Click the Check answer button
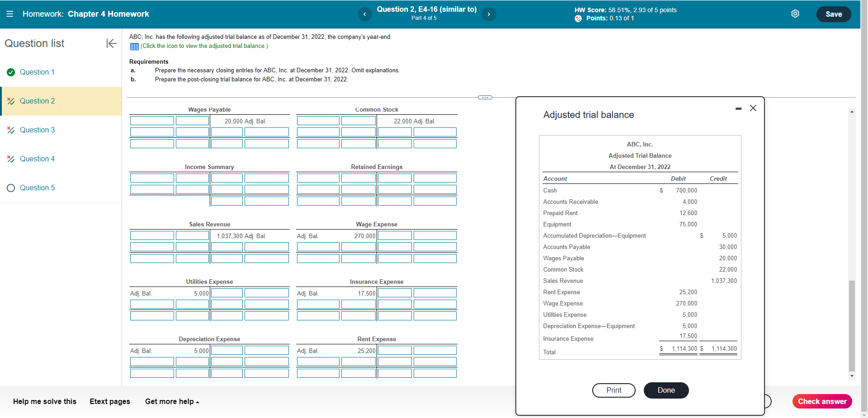The width and height of the screenshot is (868, 418). point(822,401)
